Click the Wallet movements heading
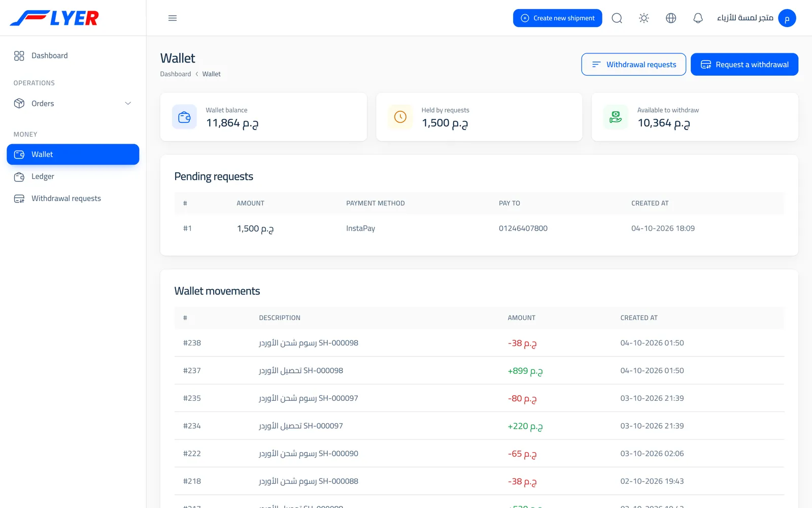This screenshot has width=812, height=508. click(217, 291)
